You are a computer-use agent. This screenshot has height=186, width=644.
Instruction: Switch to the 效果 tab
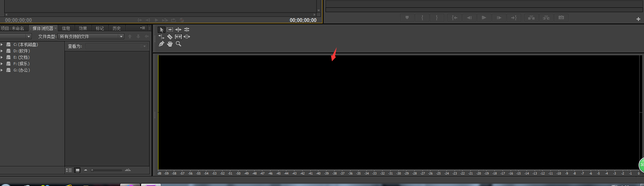pos(83,28)
